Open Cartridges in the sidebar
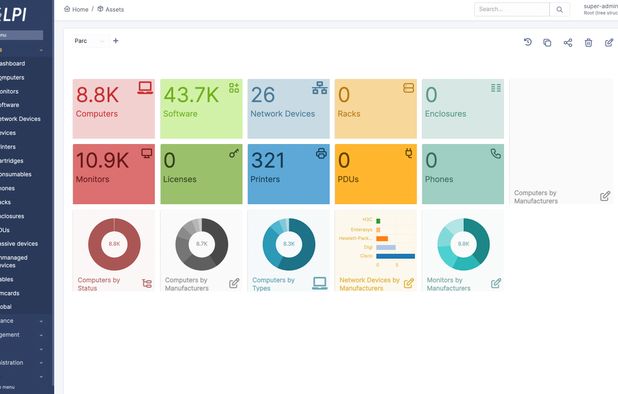Image resolution: width=618 pixels, height=394 pixels. pos(11,161)
